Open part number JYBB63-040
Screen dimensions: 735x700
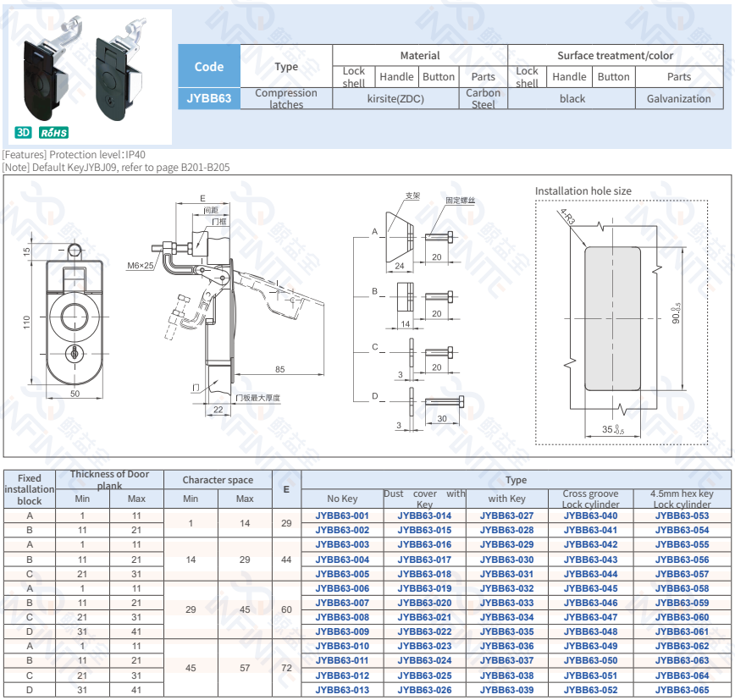(590, 515)
